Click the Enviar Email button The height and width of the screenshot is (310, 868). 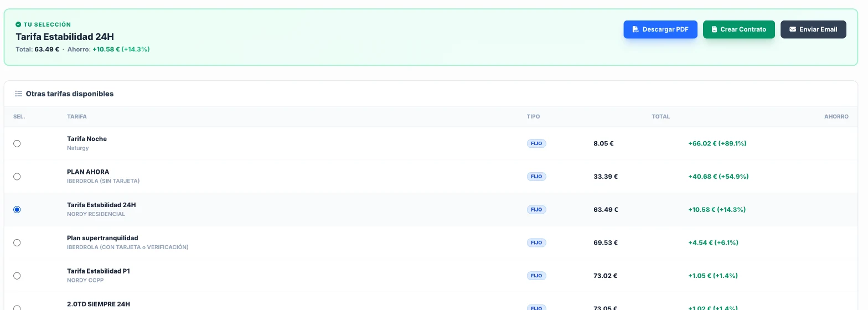813,29
